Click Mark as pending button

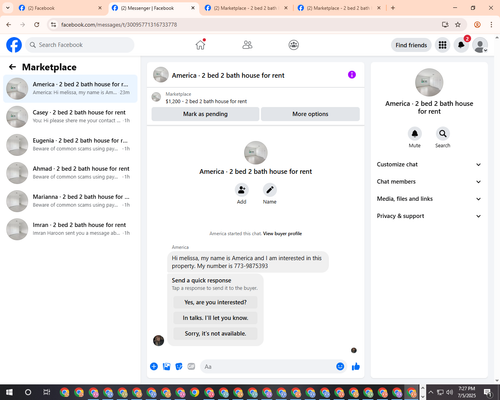(x=205, y=114)
